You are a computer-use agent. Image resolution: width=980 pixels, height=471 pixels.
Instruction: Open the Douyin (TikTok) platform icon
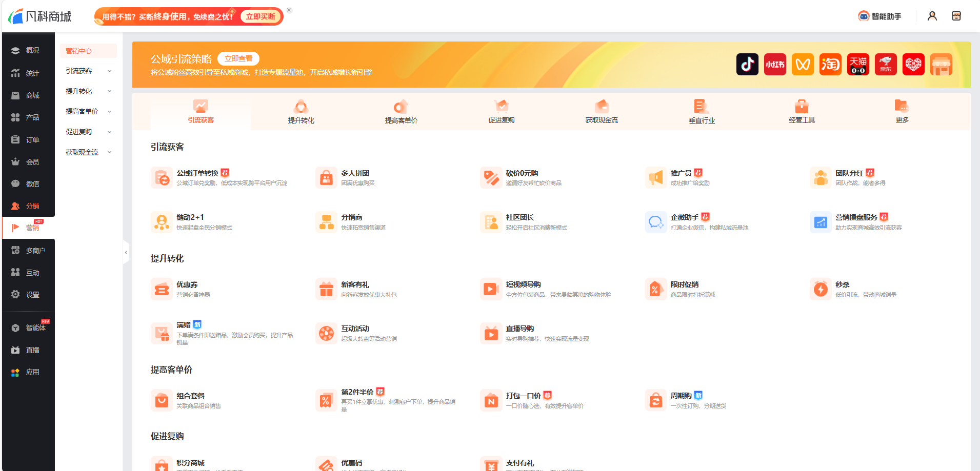coord(747,65)
